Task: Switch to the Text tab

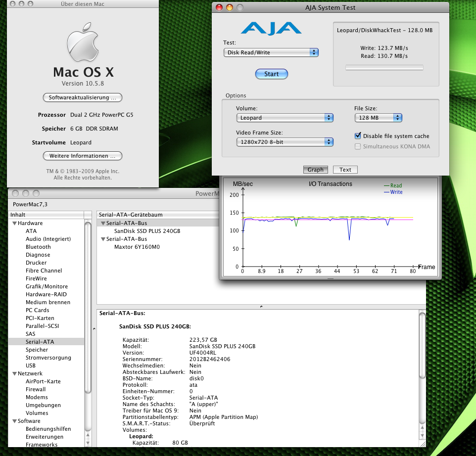Action: [x=345, y=170]
